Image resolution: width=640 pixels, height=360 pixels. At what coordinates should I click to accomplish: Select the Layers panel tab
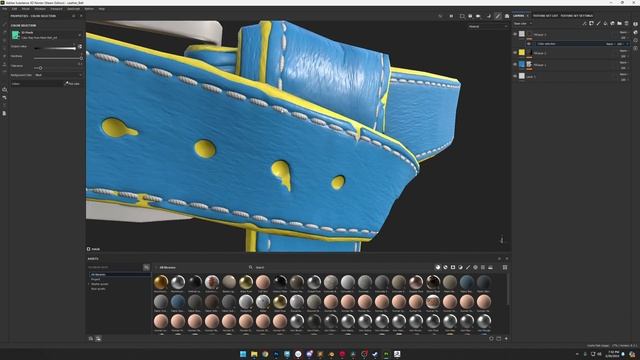(x=518, y=16)
